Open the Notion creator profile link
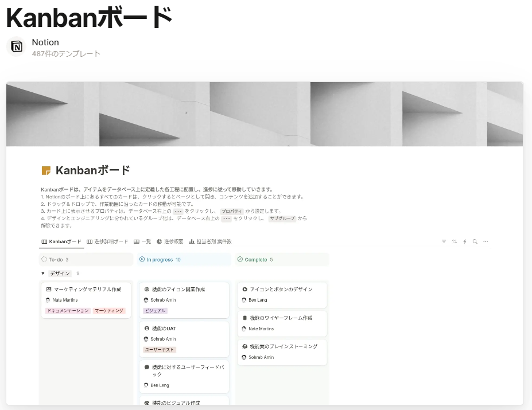Image resolution: width=532 pixels, height=410 pixels. 45,42
